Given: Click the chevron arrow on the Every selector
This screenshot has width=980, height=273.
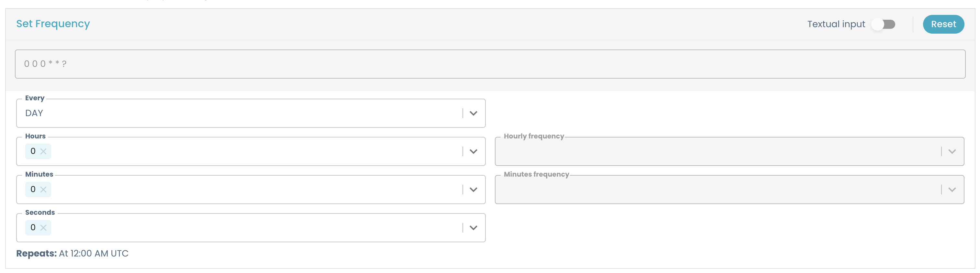Looking at the screenshot, I should (473, 113).
